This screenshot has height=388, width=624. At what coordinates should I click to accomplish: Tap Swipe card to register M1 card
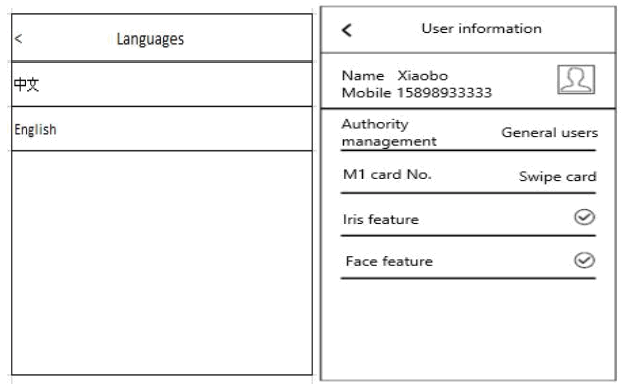click(558, 176)
